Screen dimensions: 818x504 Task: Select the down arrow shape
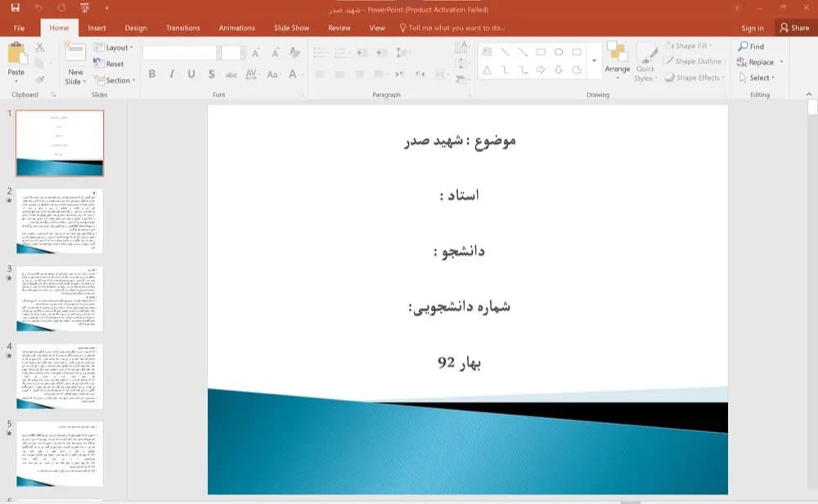point(559,70)
